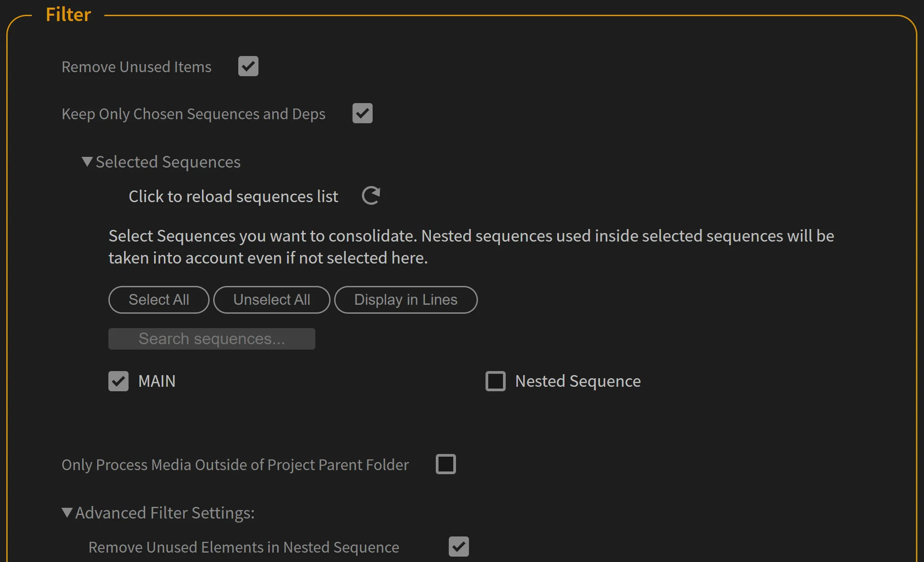The width and height of the screenshot is (924, 562).
Task: Click the Filter section heading
Action: point(68,14)
